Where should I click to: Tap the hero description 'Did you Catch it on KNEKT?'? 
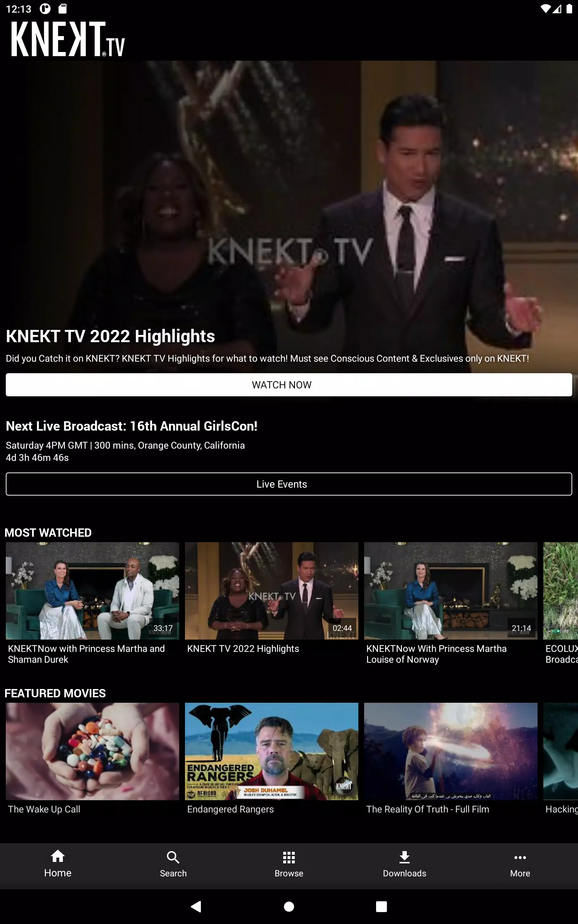pos(267,358)
